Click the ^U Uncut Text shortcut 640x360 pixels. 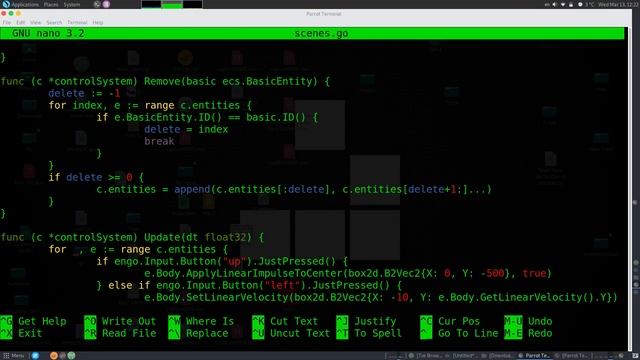(291, 333)
